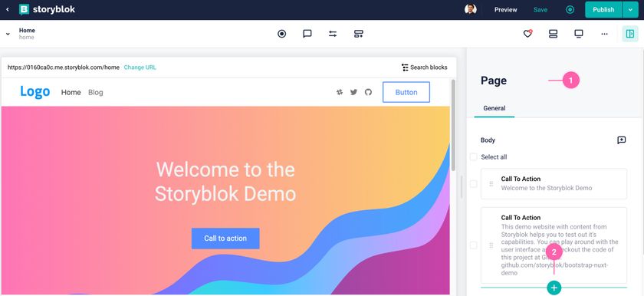Click the panel resize divider handle

point(462,187)
